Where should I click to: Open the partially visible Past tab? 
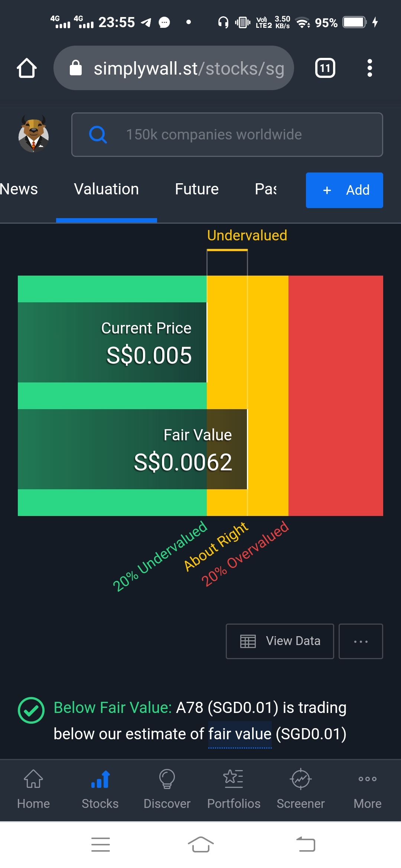tap(265, 189)
